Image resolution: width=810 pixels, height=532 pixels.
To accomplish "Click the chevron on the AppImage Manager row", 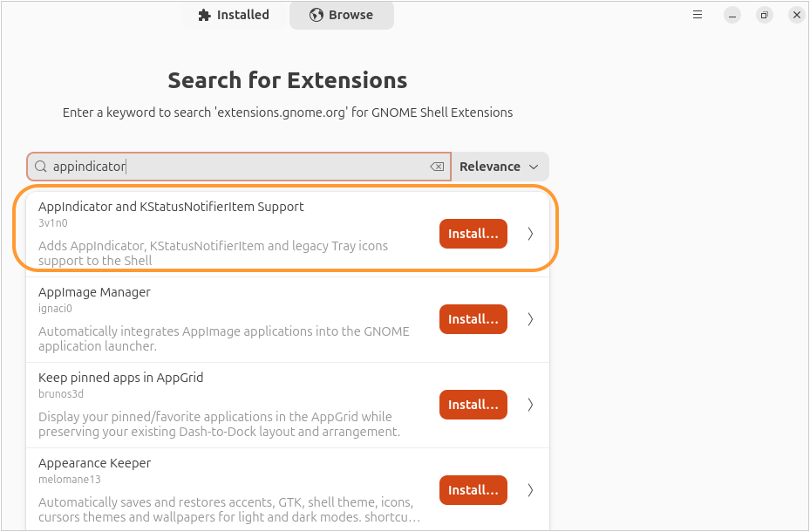I will click(530, 318).
